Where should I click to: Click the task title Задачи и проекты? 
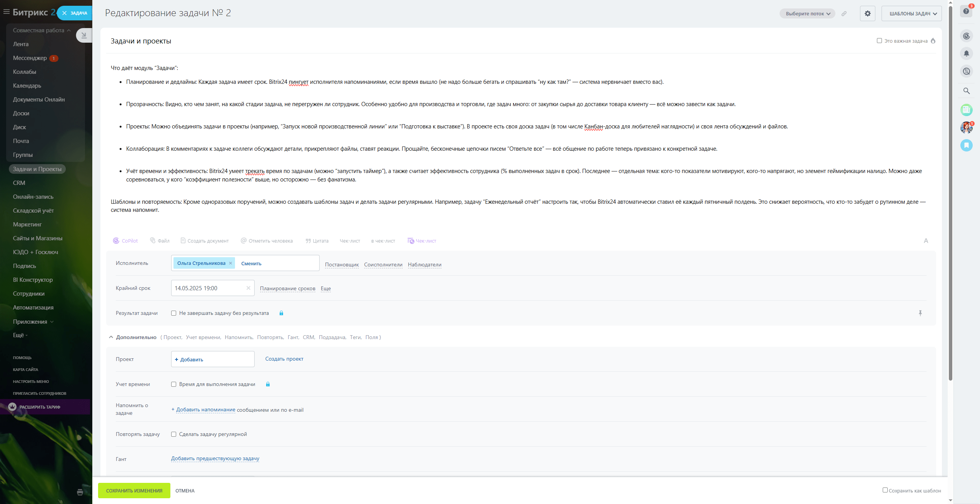141,41
